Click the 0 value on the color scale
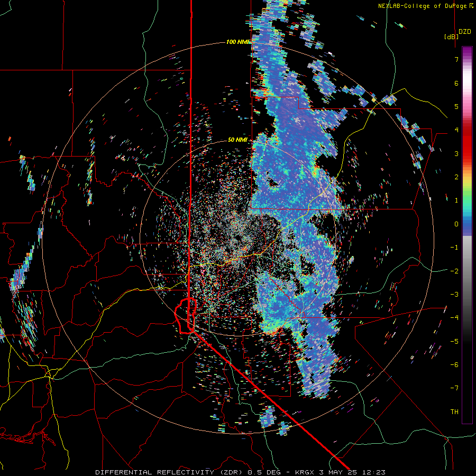The width and height of the screenshot is (476, 476). click(x=456, y=224)
